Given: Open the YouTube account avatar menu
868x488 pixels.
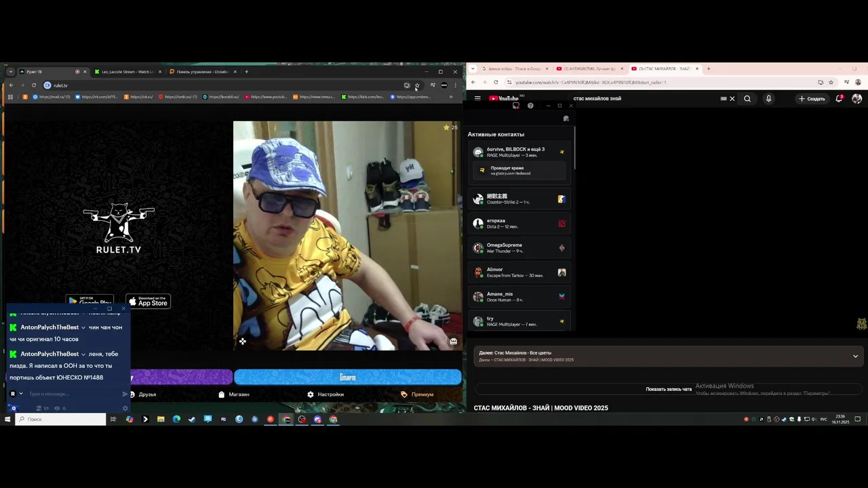Looking at the screenshot, I should (x=856, y=98).
